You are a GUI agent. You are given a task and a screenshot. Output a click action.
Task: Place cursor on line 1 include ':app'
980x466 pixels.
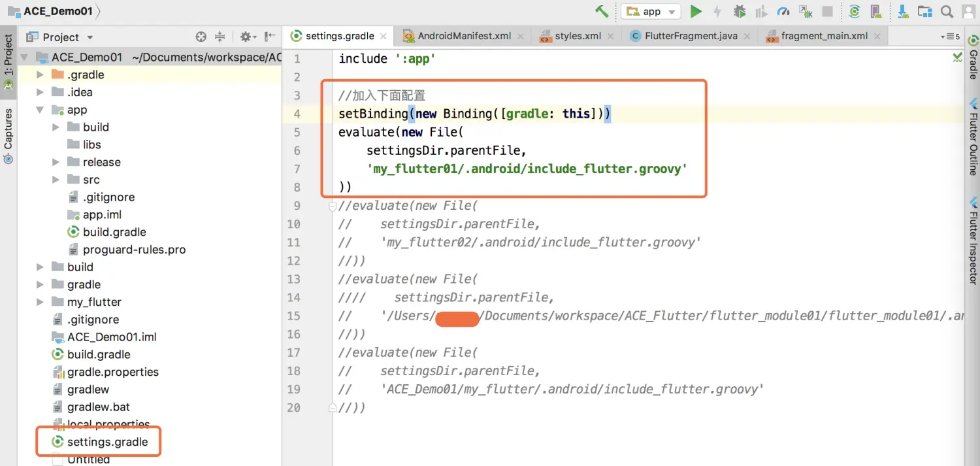[387, 59]
